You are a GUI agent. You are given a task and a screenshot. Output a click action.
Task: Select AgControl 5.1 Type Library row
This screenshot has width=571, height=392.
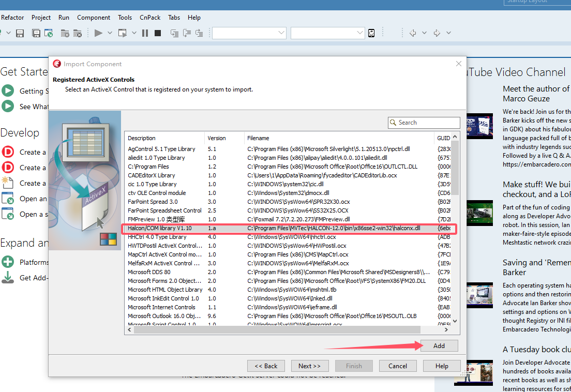[x=288, y=149]
